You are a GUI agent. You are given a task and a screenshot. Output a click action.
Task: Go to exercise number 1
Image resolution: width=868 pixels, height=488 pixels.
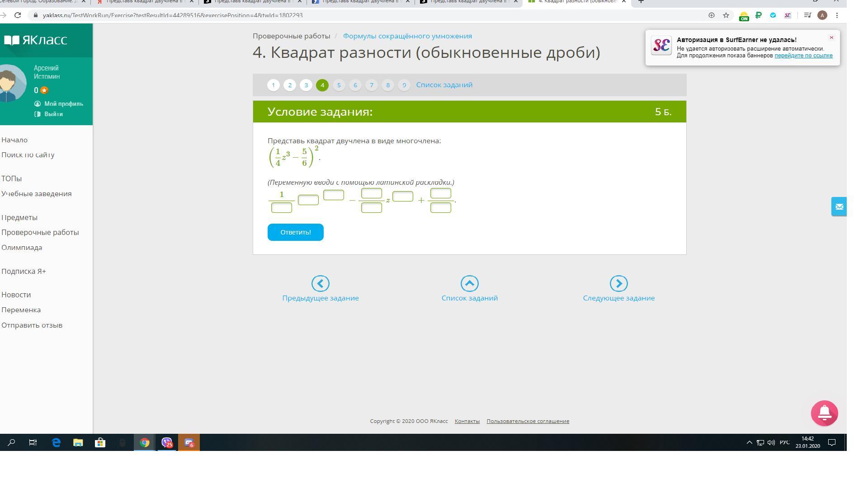point(274,85)
